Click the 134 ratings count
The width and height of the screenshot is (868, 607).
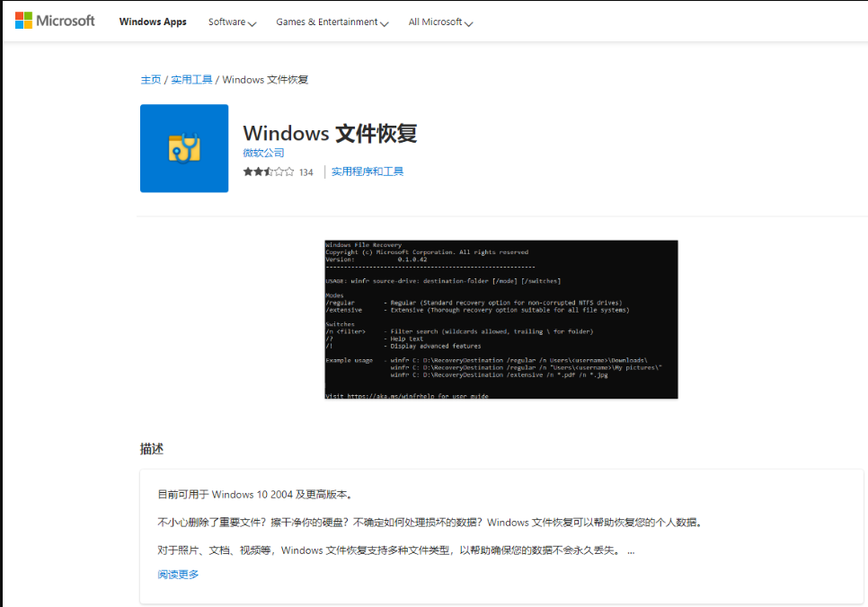[x=306, y=172]
